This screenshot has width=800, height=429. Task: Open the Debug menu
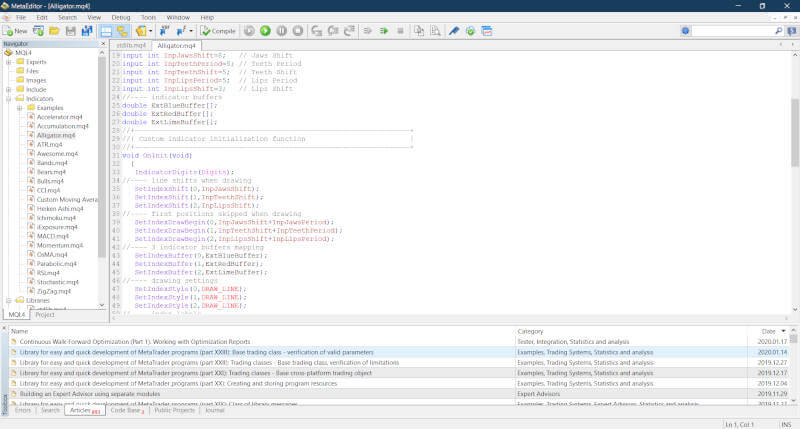pyautogui.click(x=122, y=17)
